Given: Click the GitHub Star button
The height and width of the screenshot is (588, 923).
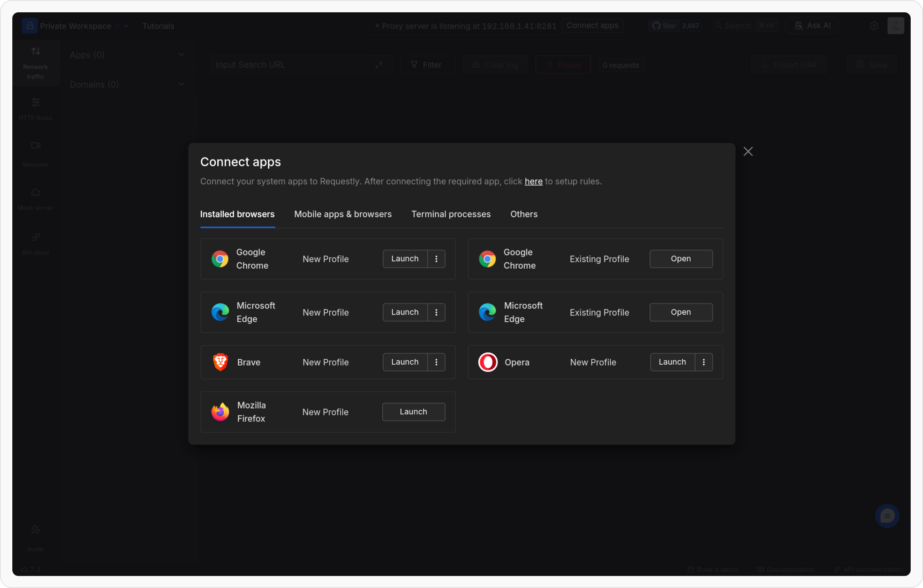Looking at the screenshot, I should point(665,26).
